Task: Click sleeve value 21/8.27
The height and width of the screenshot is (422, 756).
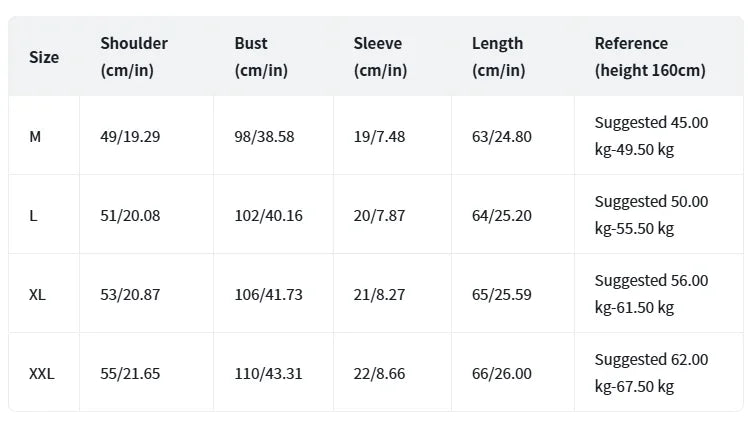Action: (x=379, y=295)
